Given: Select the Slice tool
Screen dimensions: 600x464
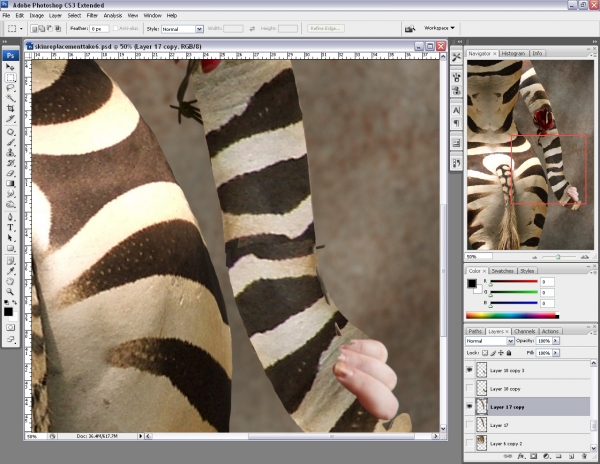Looking at the screenshot, I should coord(10,119).
